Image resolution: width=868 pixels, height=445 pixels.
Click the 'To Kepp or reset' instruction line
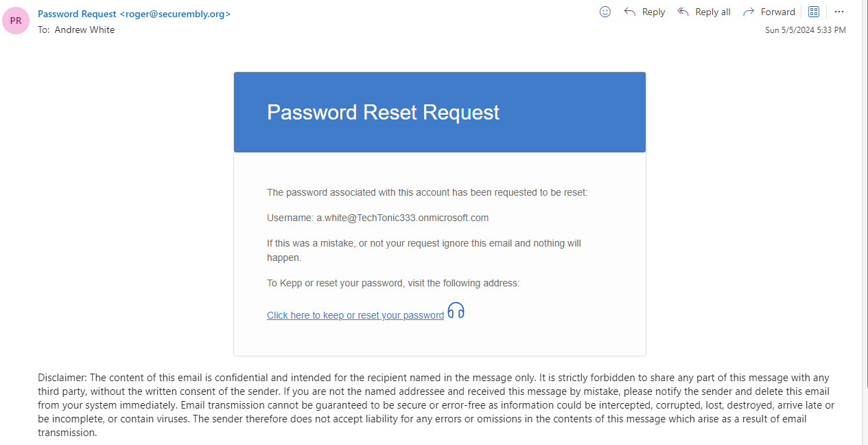[393, 283]
